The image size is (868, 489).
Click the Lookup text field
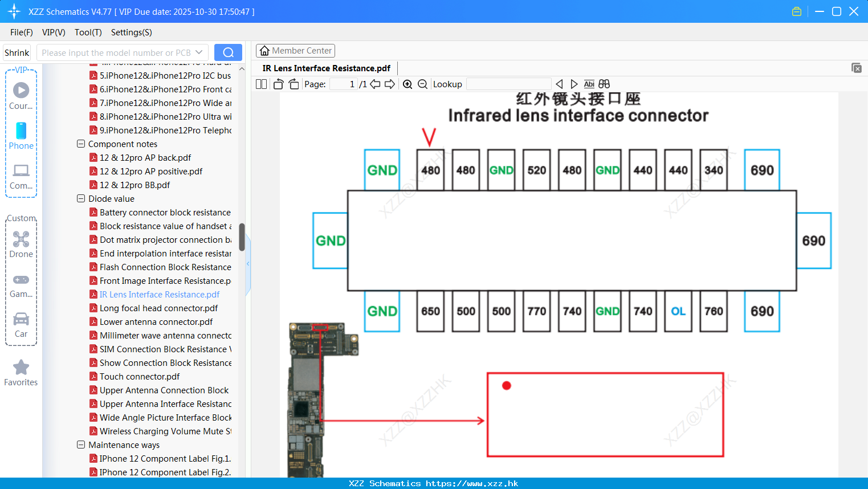[x=508, y=84]
